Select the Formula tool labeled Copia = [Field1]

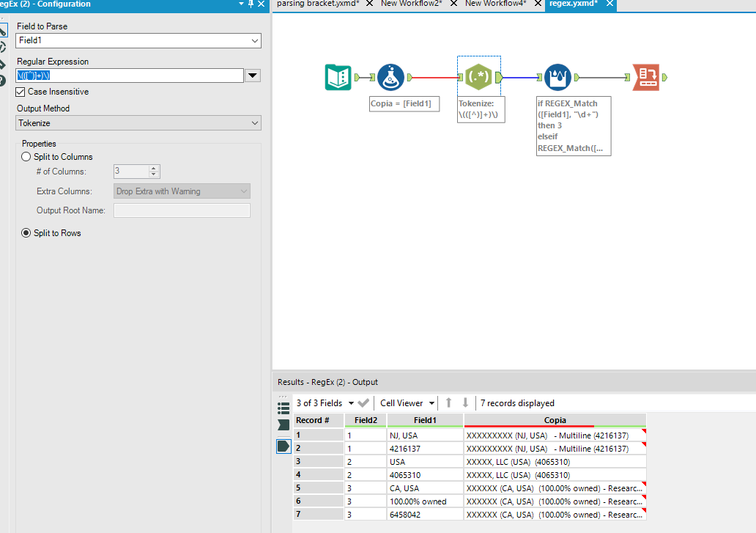pos(390,77)
